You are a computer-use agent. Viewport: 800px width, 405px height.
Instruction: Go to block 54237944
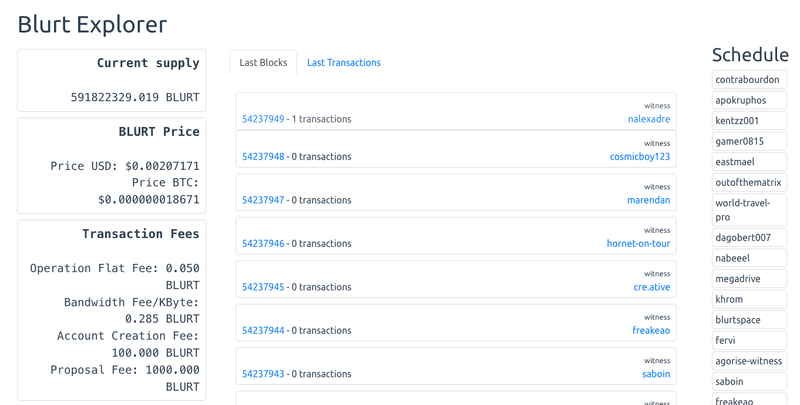[263, 331]
